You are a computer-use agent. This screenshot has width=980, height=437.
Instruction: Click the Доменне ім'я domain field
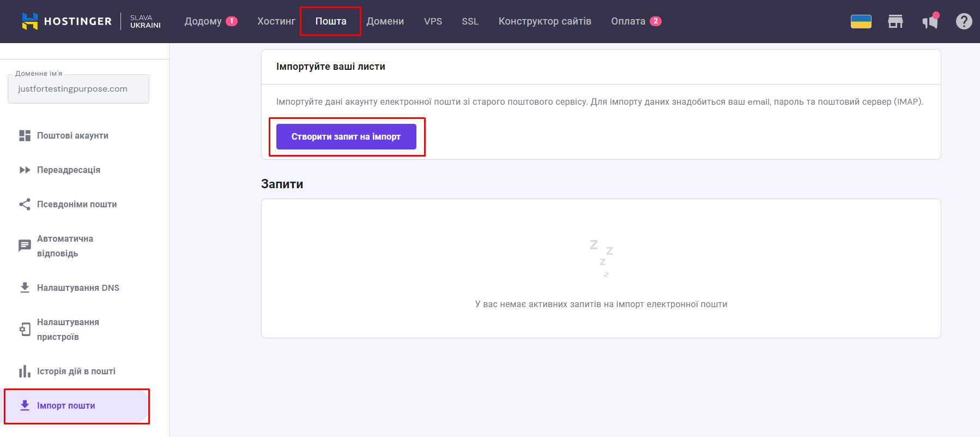coord(78,89)
